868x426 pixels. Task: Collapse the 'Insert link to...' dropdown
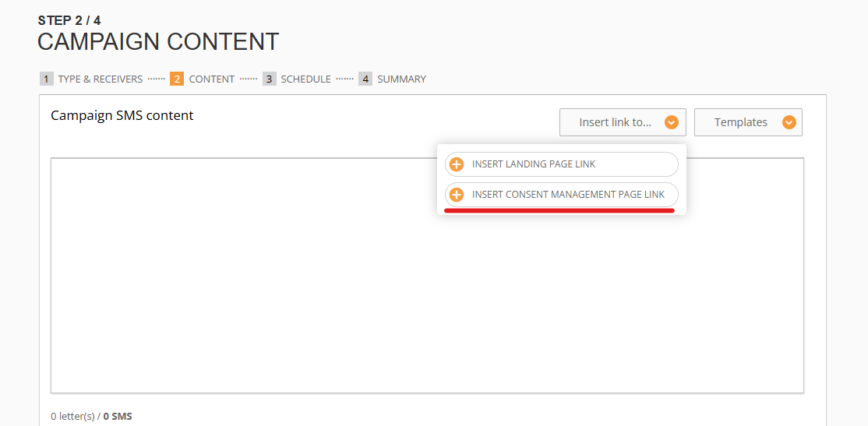[622, 122]
